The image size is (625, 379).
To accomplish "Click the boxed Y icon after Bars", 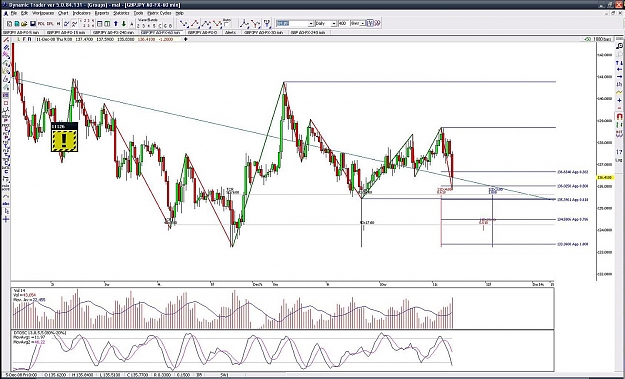I will tap(370, 24).
